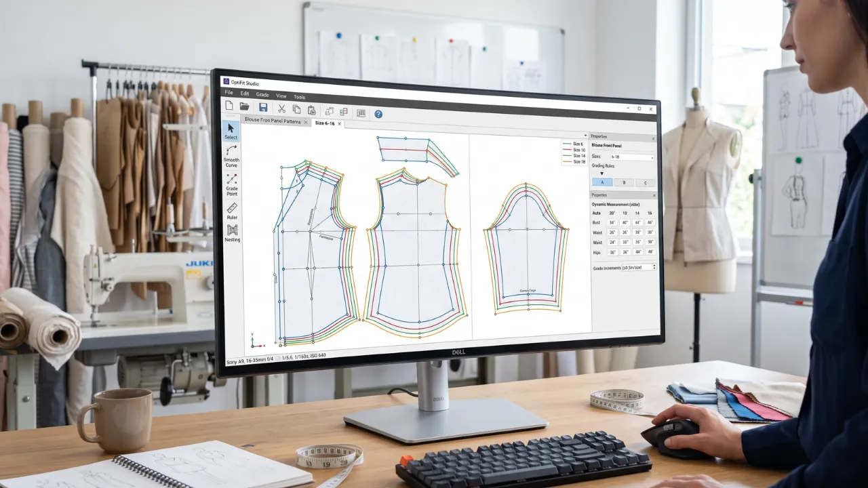Open the Tools menu
The height and width of the screenshot is (488, 868).
tap(299, 97)
